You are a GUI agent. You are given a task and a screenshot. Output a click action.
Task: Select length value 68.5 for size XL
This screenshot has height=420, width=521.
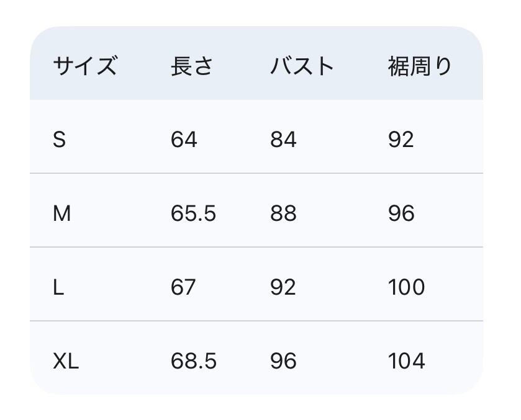coord(194,361)
